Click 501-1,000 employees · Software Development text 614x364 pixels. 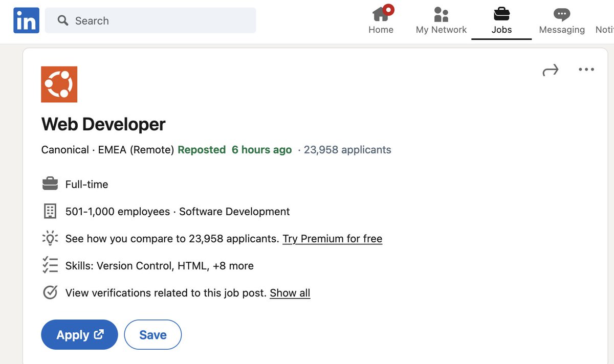[178, 212]
